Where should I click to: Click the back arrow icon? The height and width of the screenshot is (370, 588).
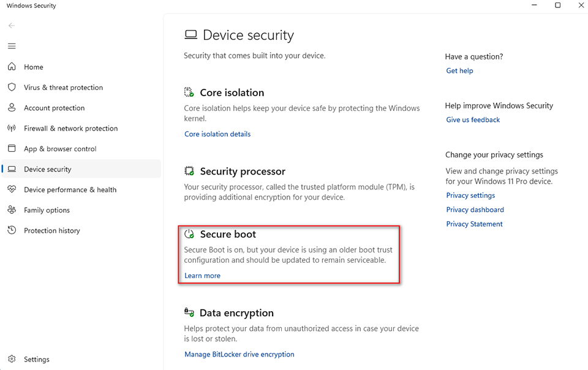(x=12, y=26)
